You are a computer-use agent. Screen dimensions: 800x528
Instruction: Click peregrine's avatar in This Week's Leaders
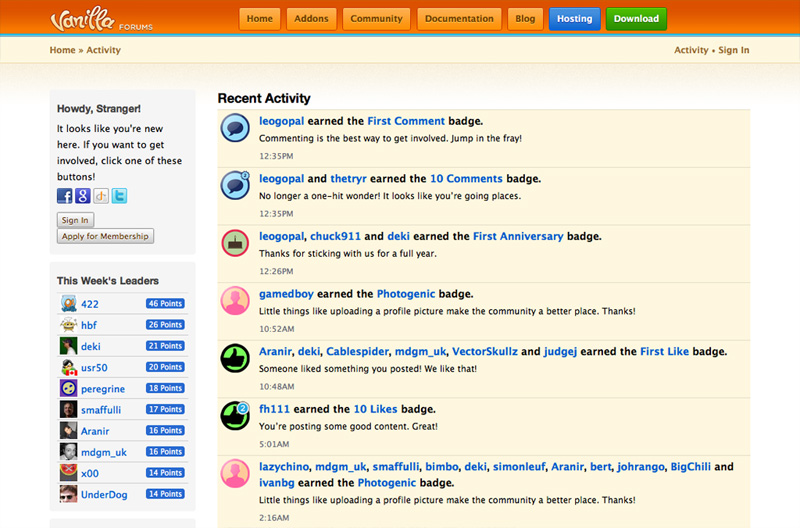68,388
